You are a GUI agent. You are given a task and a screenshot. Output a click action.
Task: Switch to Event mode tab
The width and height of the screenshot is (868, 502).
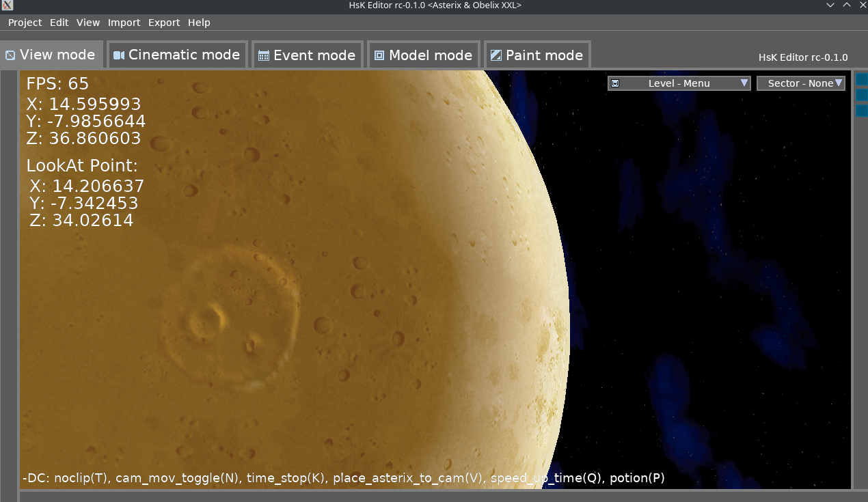[307, 55]
